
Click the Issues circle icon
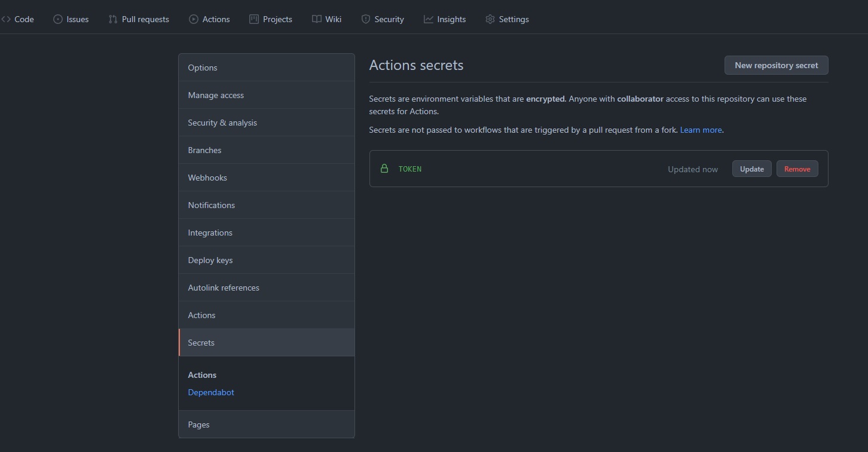coord(58,19)
